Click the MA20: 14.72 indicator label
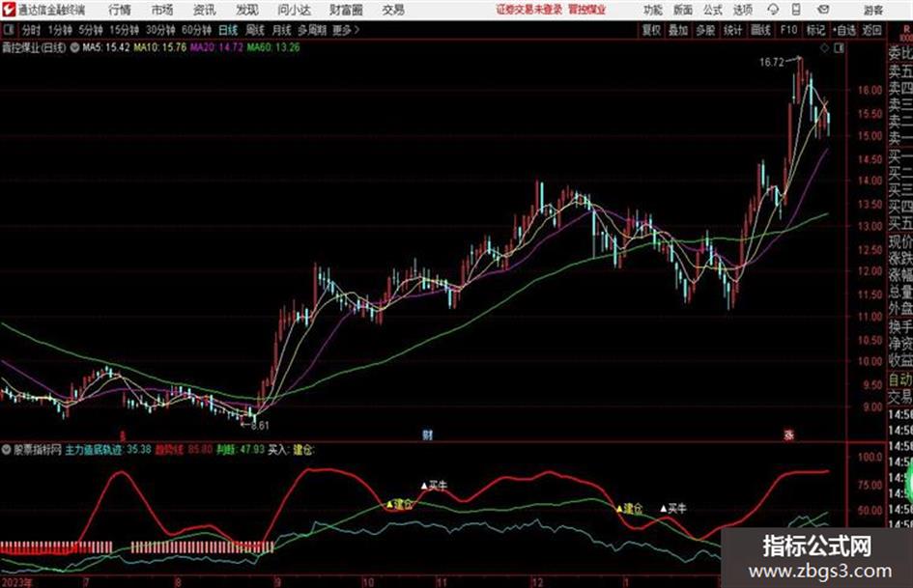The width and height of the screenshot is (913, 588). point(216,47)
